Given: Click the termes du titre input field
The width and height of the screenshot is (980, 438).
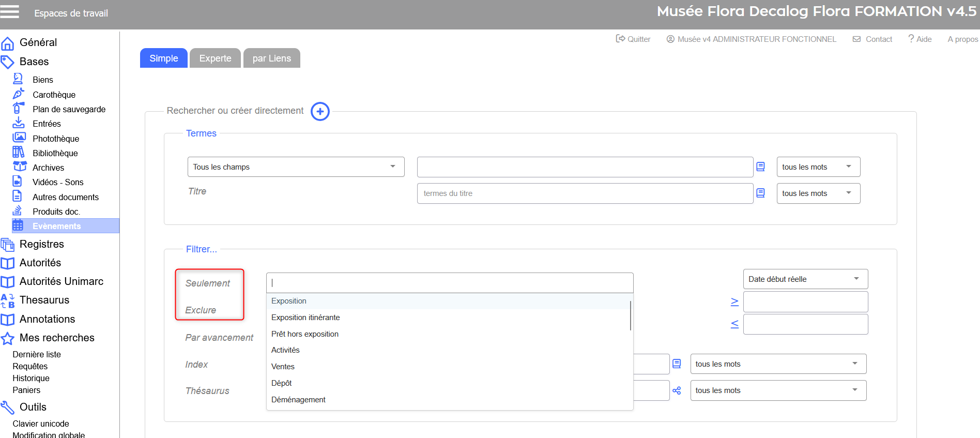Looking at the screenshot, I should click(585, 193).
